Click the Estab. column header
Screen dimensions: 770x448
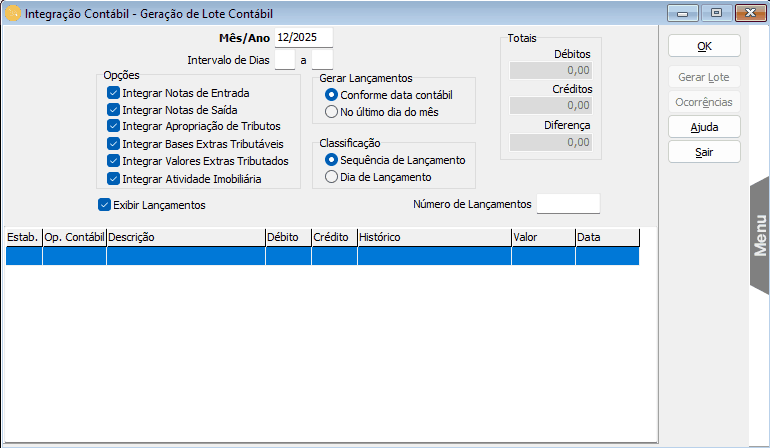[x=24, y=237]
